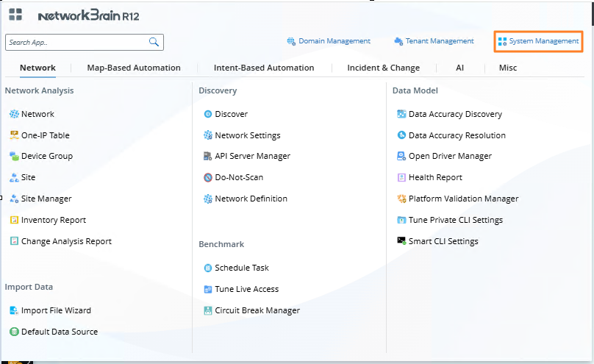
Task: Open the AI tab
Action: (x=459, y=68)
